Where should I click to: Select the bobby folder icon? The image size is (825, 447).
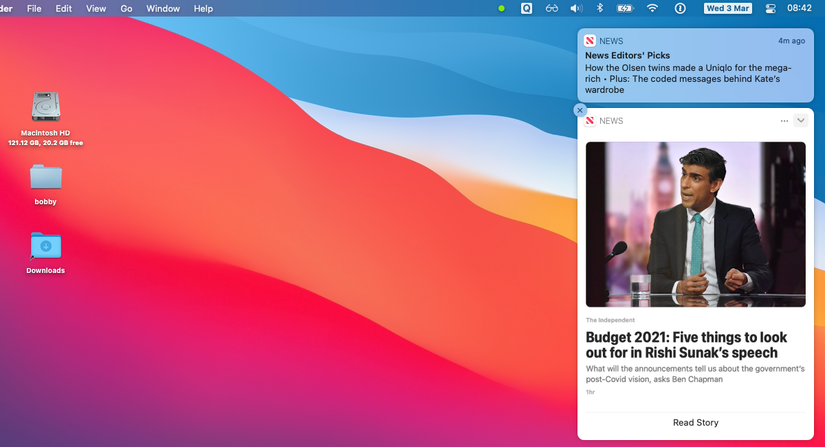pos(46,177)
